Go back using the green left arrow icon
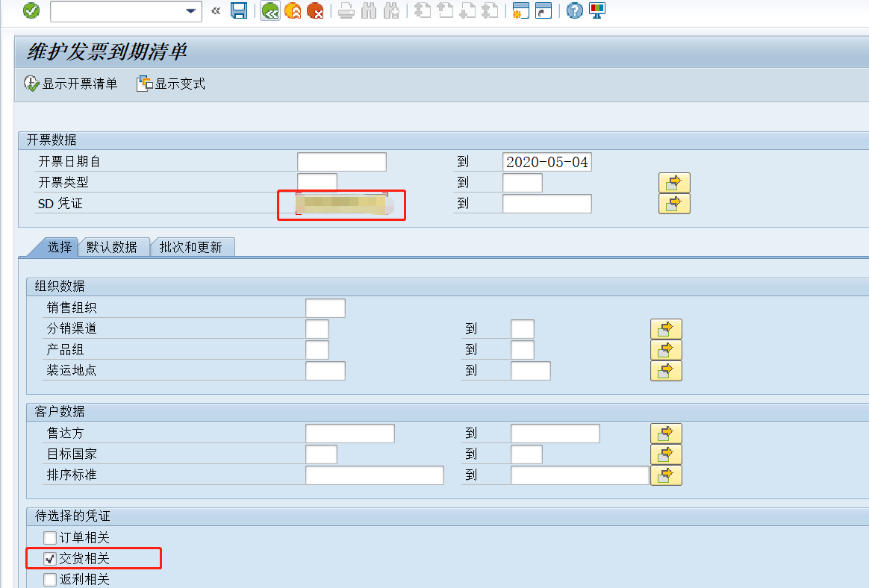 [270, 11]
